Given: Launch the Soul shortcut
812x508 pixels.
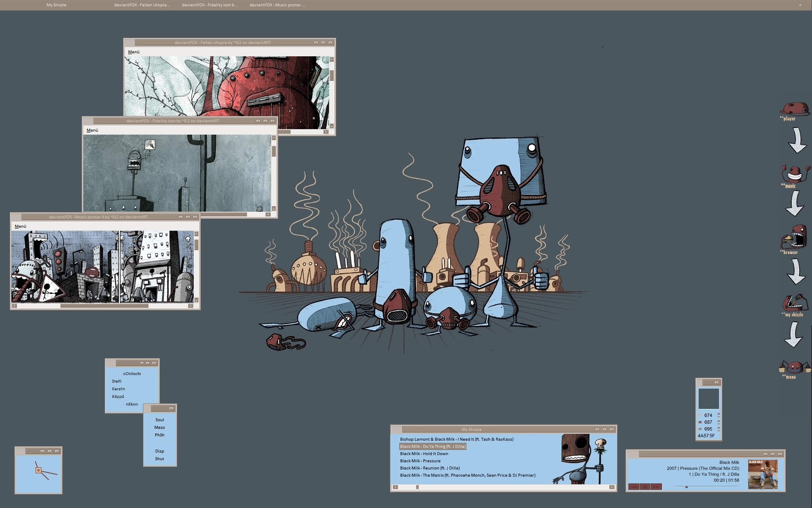Looking at the screenshot, I should coord(159,420).
